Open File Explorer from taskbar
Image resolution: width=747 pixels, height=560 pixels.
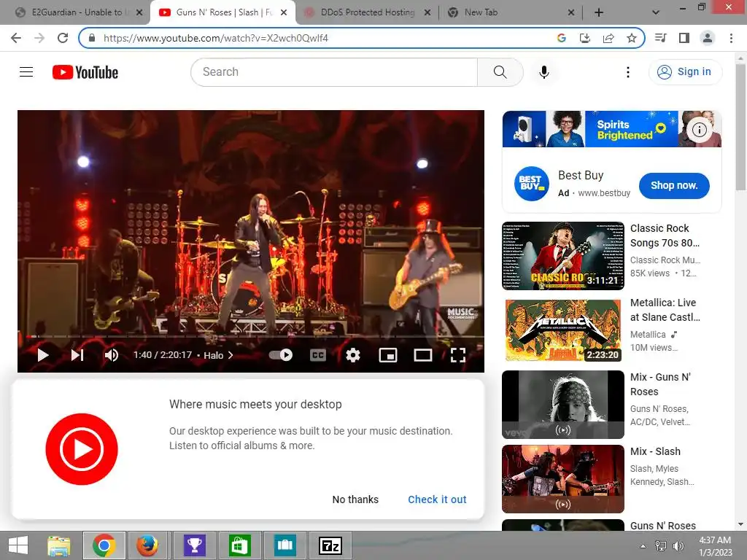click(x=59, y=545)
